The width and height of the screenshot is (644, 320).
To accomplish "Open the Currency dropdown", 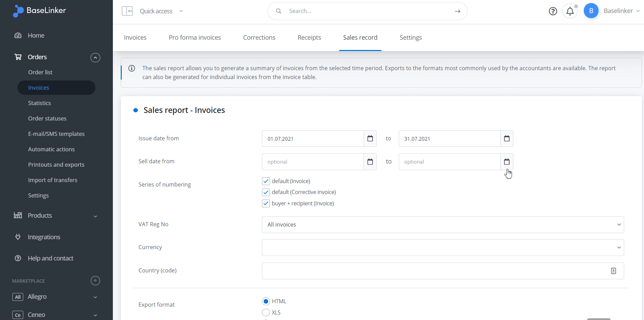I will (443, 247).
